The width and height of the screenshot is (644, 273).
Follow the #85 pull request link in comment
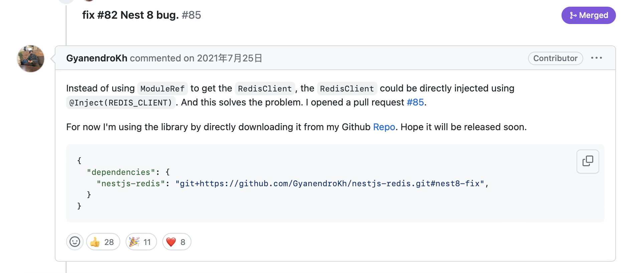(x=415, y=102)
